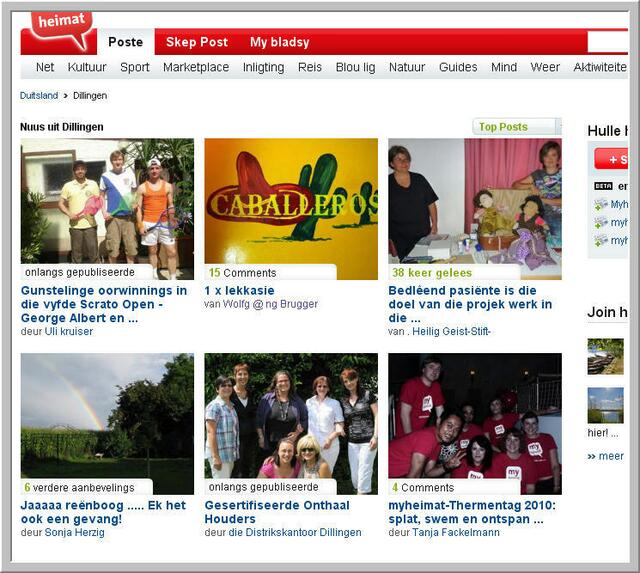The width and height of the screenshot is (640, 573).
Task: Click the Nuus uit Dillingen heading
Action: click(62, 127)
